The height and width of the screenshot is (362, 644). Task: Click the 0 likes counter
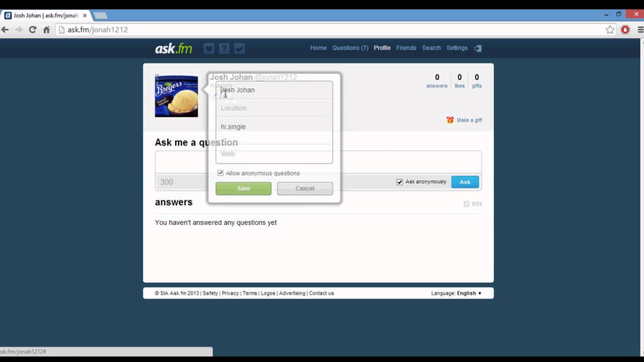pyautogui.click(x=459, y=81)
